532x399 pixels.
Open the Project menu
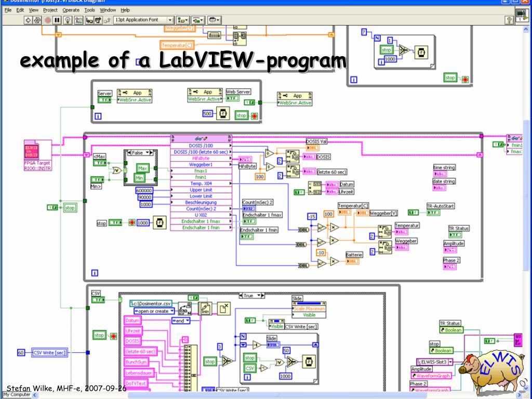pos(50,10)
